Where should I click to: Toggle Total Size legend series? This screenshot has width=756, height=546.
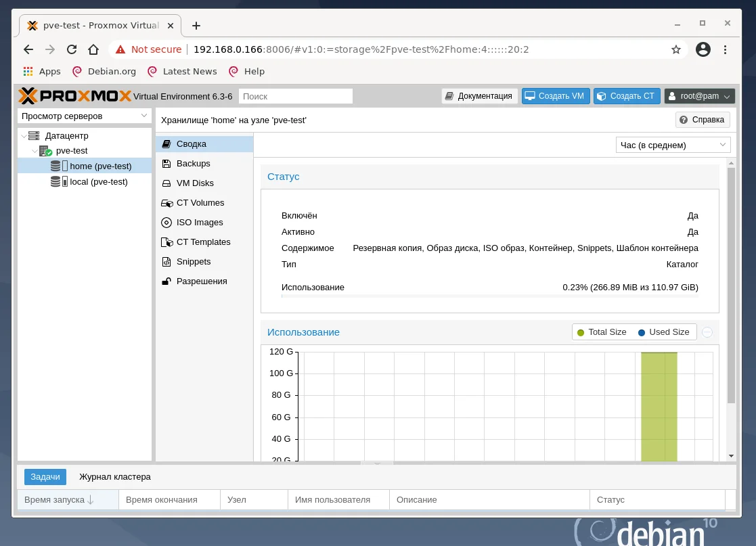602,332
